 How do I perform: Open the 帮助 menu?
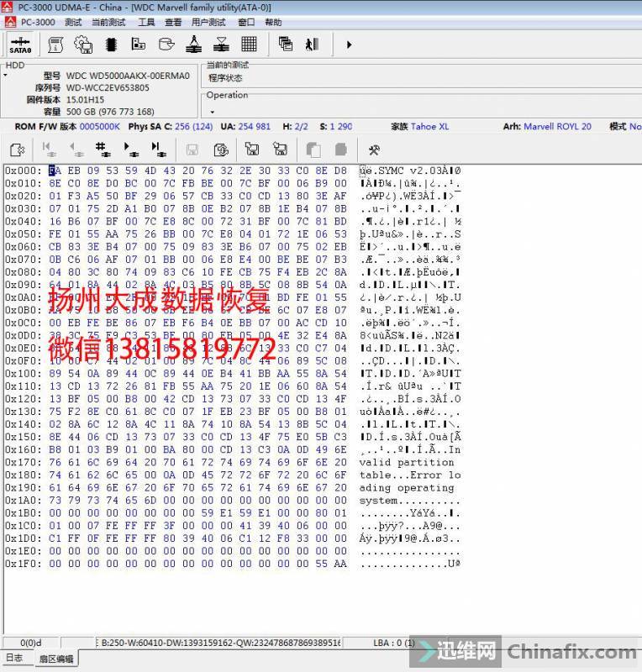coord(273,23)
